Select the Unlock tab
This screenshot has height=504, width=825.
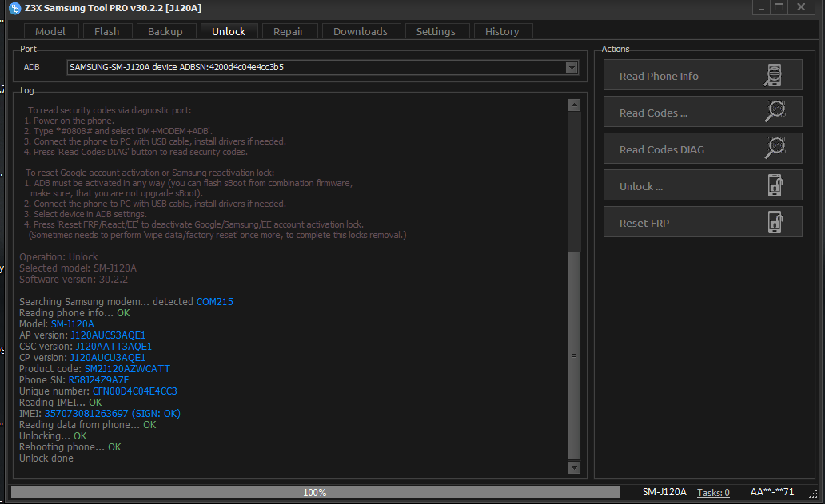[x=229, y=31]
